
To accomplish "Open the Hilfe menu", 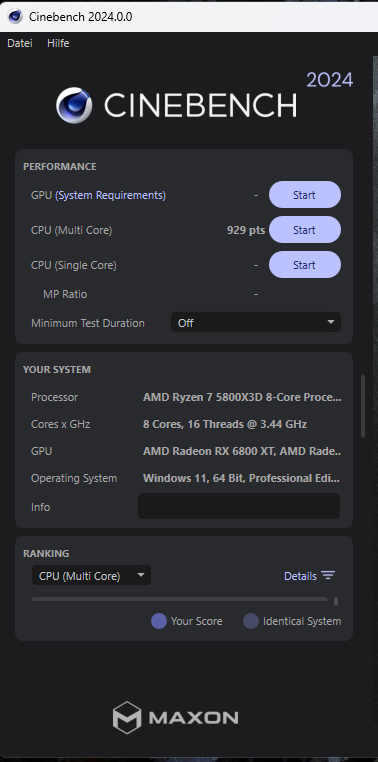I will point(58,43).
